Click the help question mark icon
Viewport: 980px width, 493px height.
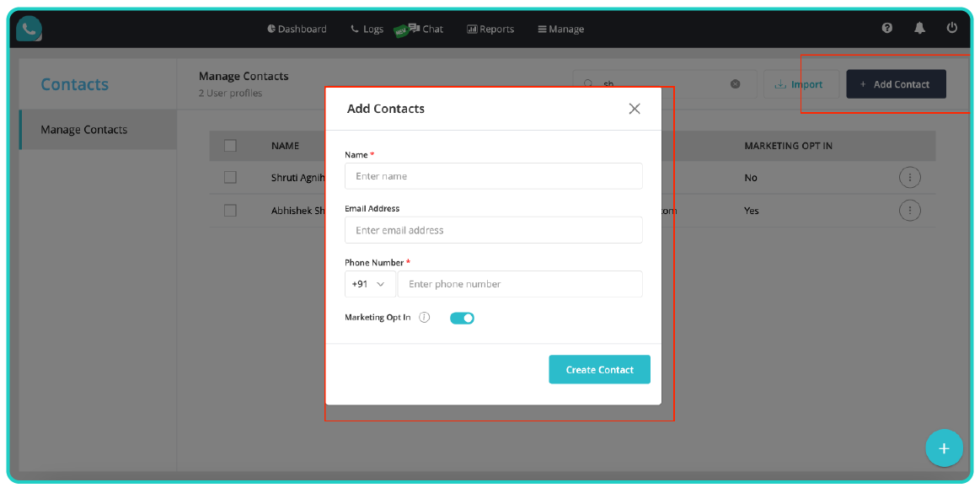point(886,28)
